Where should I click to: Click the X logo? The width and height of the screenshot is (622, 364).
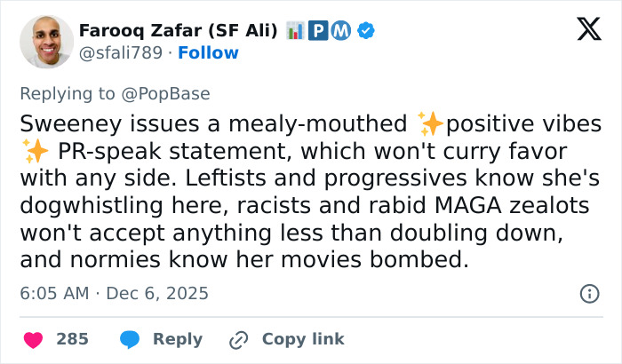[x=588, y=30]
